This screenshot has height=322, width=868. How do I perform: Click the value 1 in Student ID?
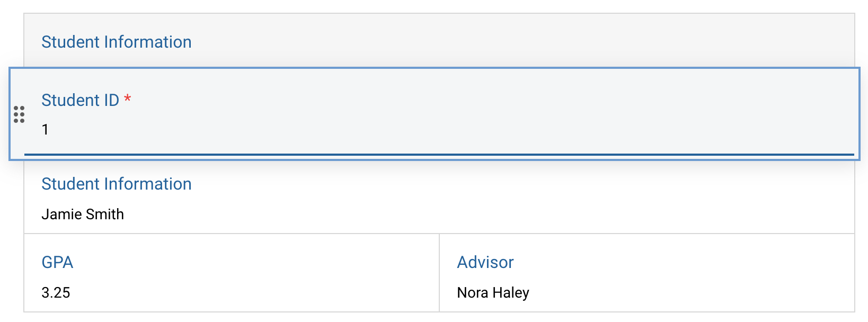pos(46,129)
